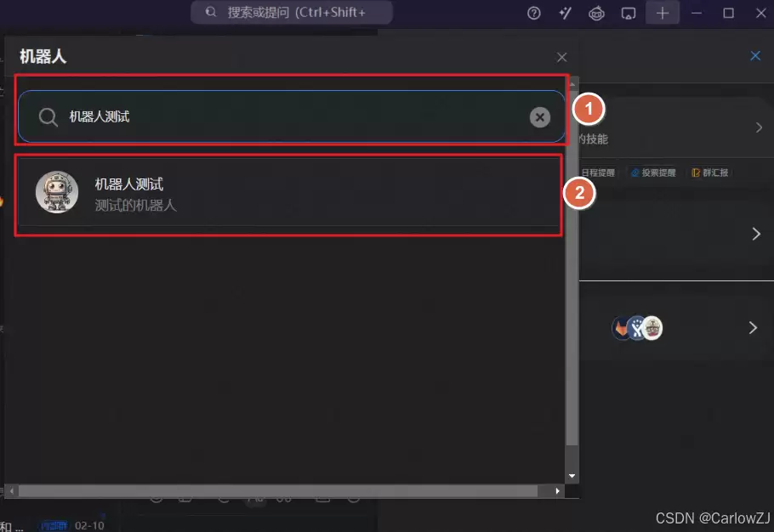The image size is (774, 532).
Task: Close the 机器人 dialog
Action: click(x=561, y=58)
